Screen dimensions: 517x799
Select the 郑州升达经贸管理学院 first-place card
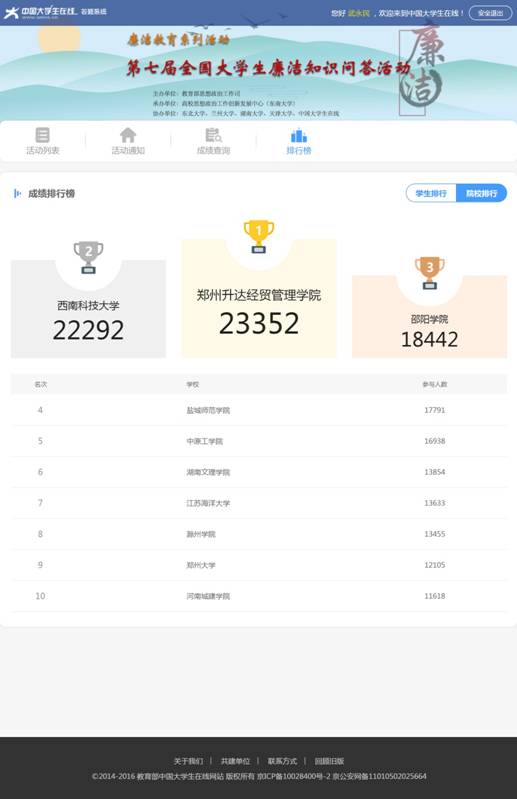(259, 298)
